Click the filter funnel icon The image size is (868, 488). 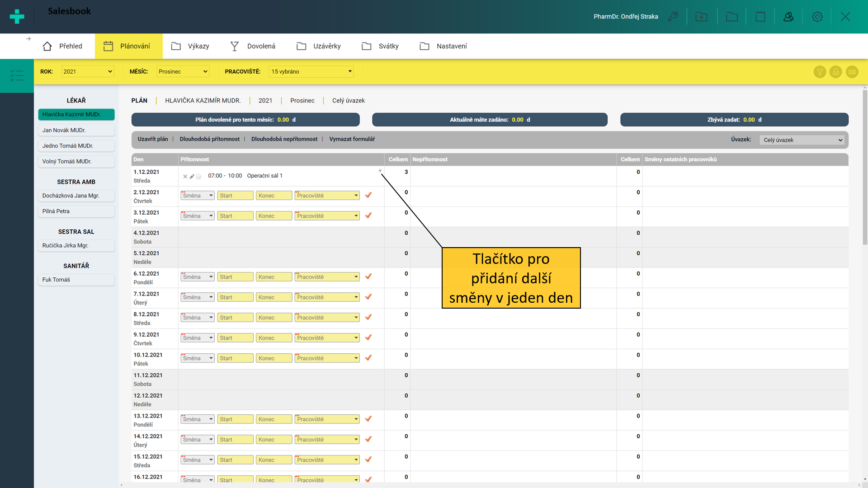(x=820, y=72)
